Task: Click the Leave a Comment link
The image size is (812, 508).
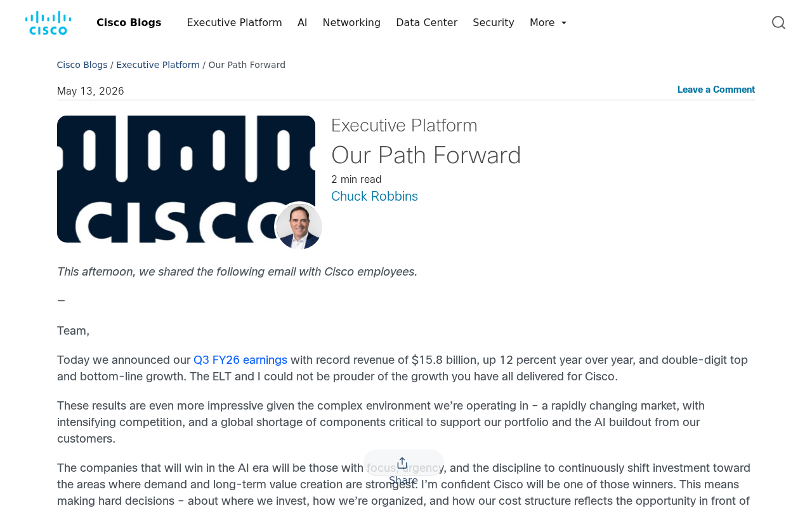Action: 716,90
